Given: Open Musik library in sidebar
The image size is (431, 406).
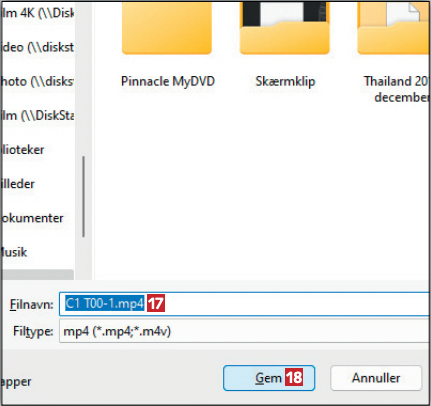Looking at the screenshot, I should pyautogui.click(x=14, y=252).
